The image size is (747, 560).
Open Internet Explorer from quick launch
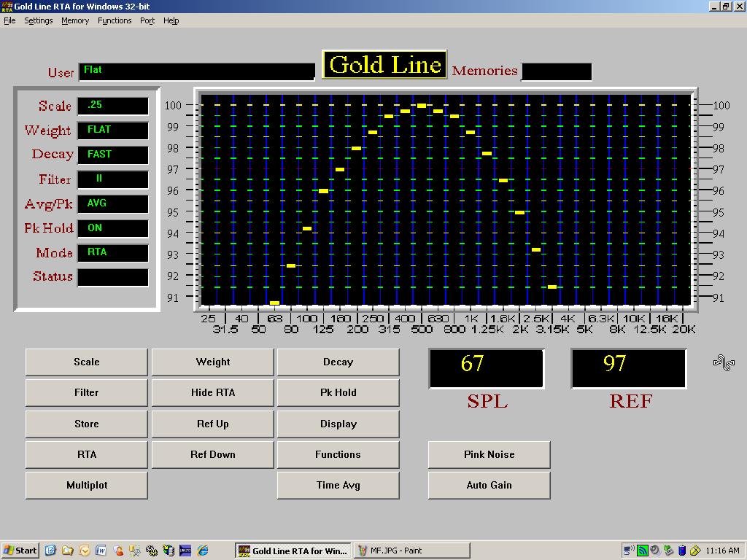[203, 551]
